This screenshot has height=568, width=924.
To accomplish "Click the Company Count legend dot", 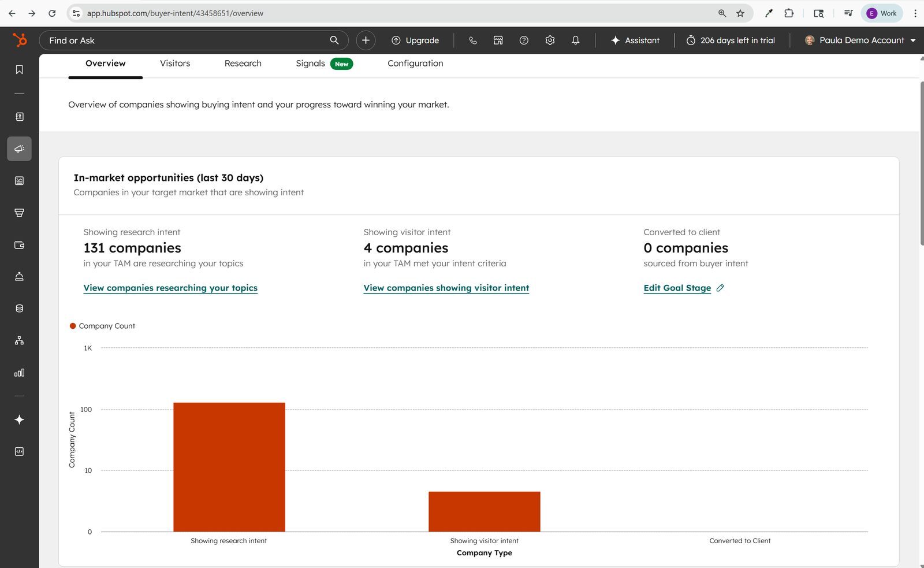I will [73, 326].
